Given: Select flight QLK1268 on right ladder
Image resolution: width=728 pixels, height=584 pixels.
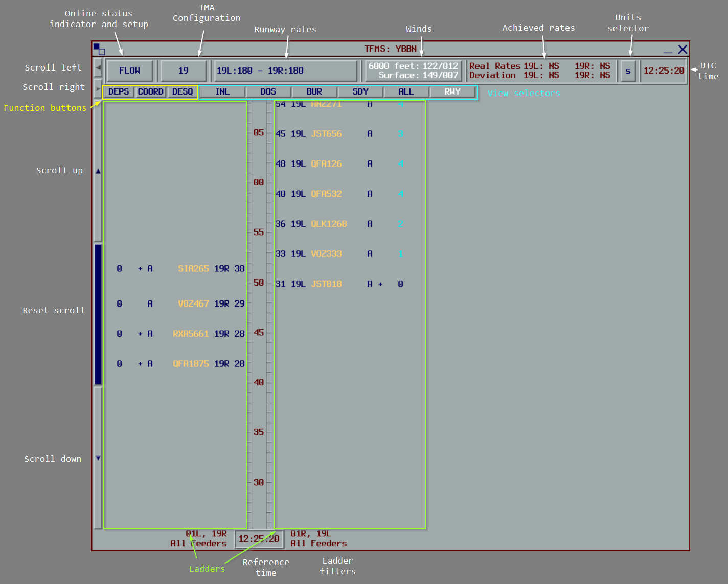Looking at the screenshot, I should coord(329,224).
